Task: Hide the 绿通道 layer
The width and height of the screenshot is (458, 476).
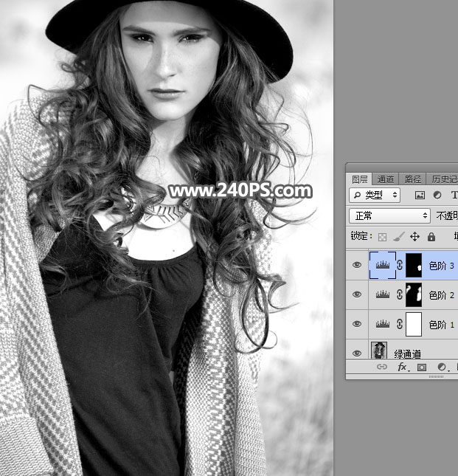Action: (357, 353)
